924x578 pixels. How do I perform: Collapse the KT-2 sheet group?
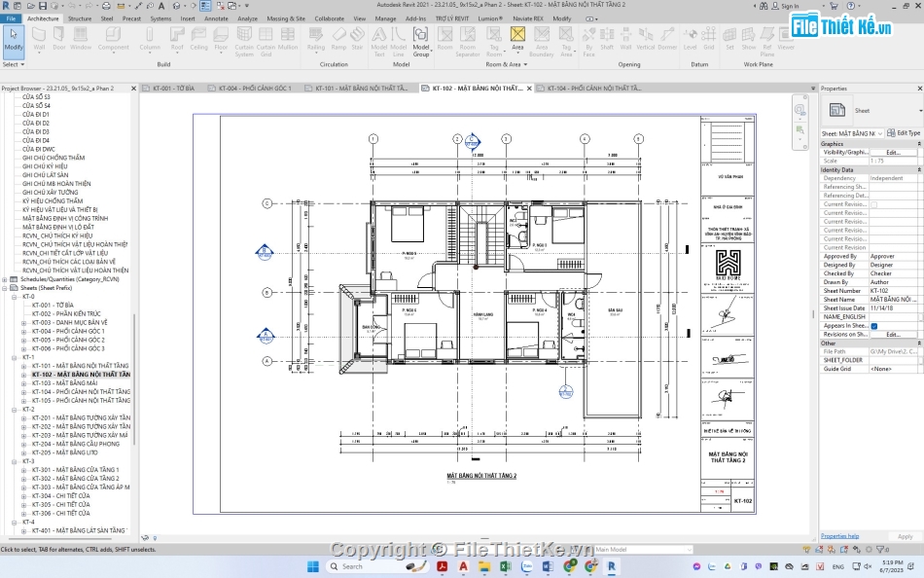click(15, 410)
